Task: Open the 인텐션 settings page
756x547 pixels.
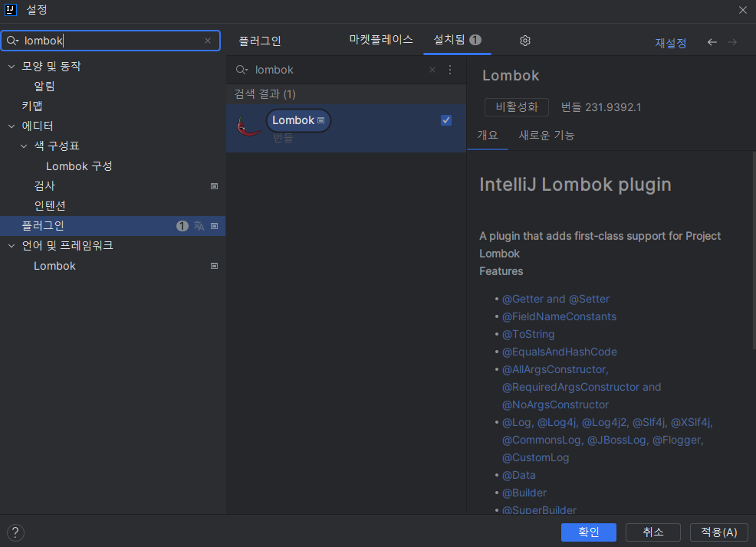Action: pos(50,206)
